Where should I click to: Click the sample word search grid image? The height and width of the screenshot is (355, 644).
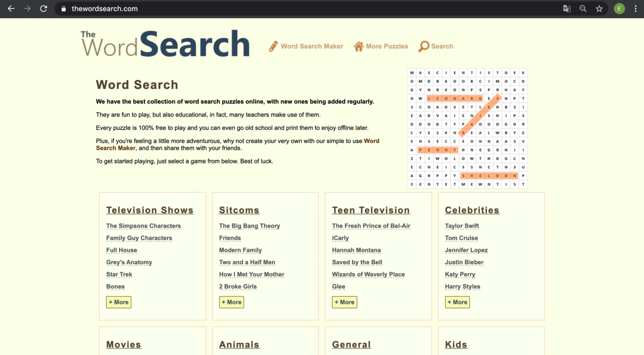click(x=467, y=128)
